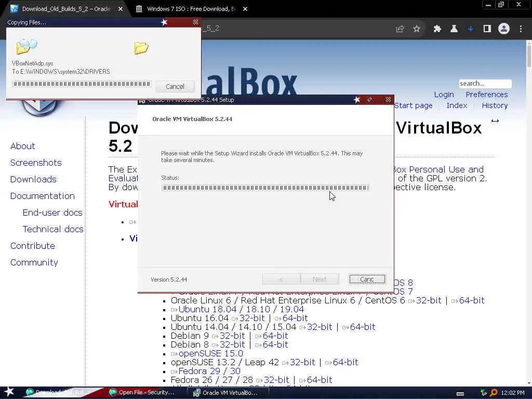This screenshot has height=399, width=532.
Task: Download Debian 8 32-bit package
Action: [x=232, y=345]
